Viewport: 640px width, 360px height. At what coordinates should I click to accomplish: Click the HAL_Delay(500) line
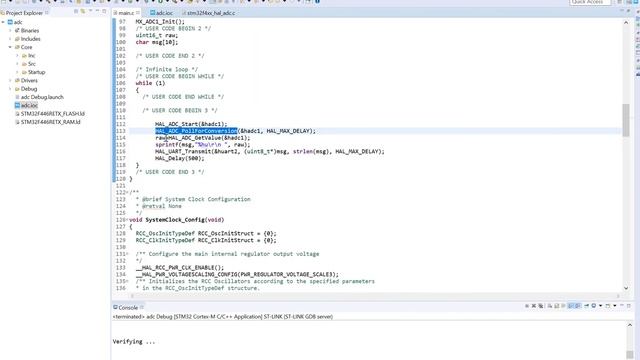click(x=180, y=158)
